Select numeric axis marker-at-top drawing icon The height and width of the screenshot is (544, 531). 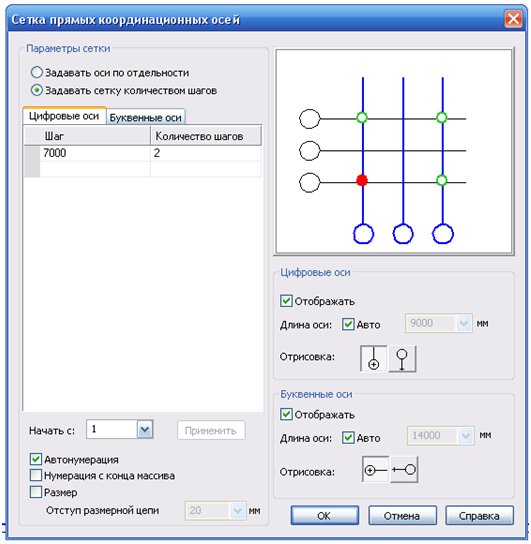point(402,358)
